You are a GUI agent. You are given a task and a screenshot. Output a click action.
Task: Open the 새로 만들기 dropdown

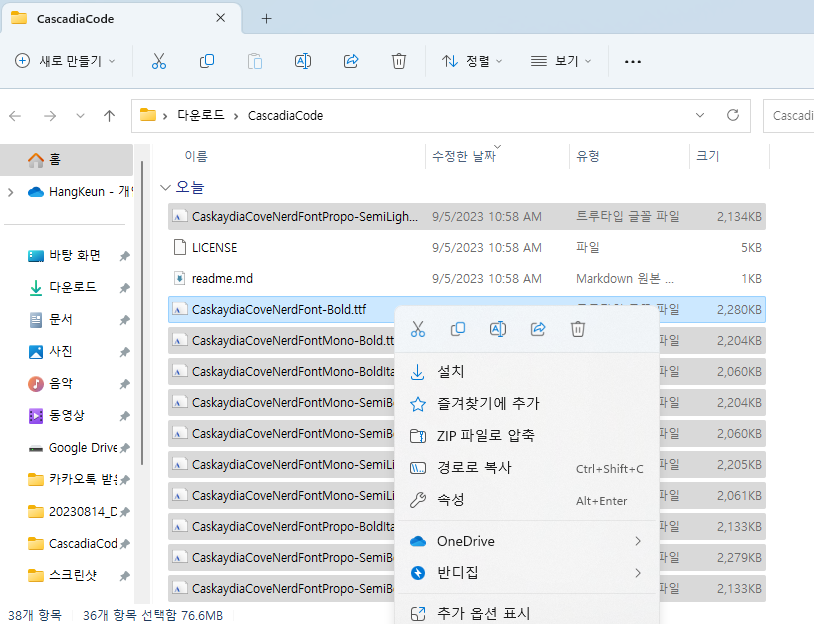[65, 61]
